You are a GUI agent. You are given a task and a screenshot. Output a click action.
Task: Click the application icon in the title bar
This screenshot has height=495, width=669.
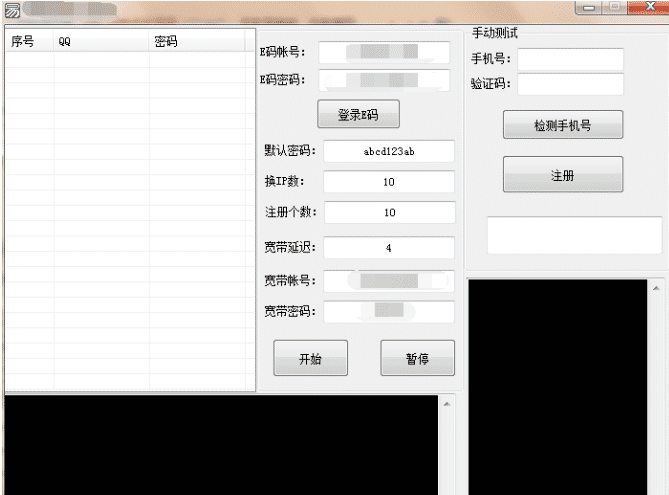point(13,13)
